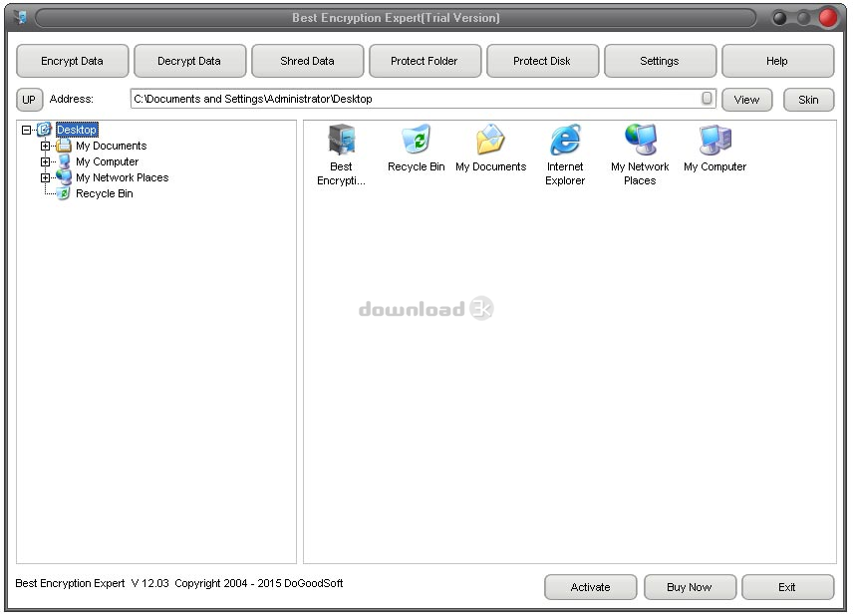The image size is (854, 616).
Task: Click the Help button
Action: [777, 61]
